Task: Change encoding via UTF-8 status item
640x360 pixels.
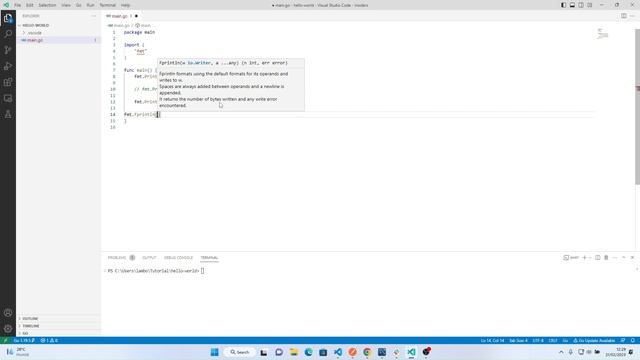Action: pos(538,340)
